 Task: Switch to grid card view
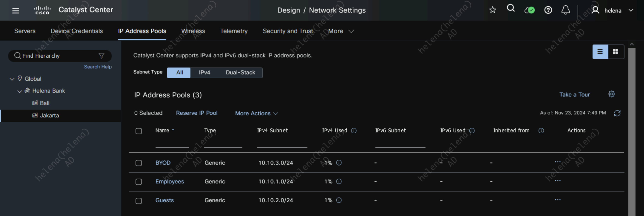click(x=615, y=52)
